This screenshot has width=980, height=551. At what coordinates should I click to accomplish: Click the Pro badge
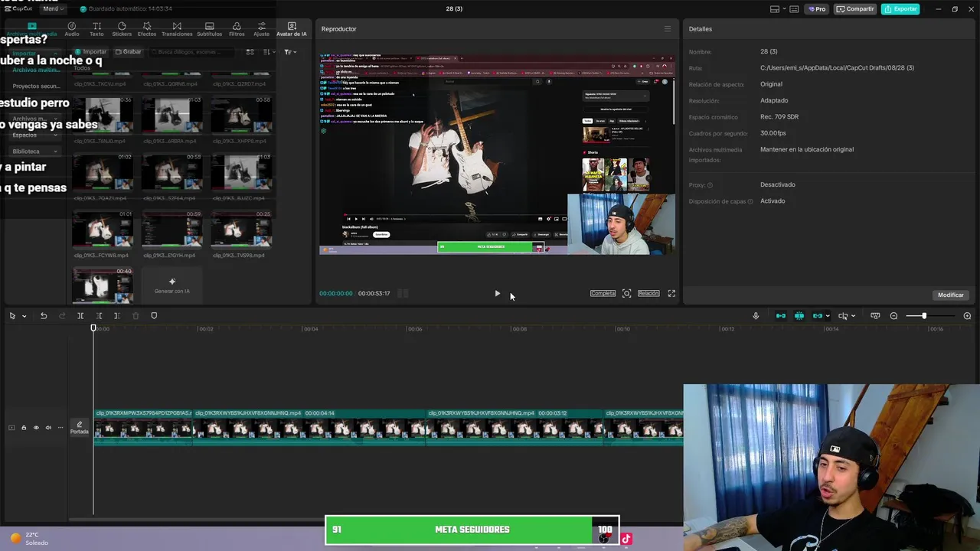818,9
